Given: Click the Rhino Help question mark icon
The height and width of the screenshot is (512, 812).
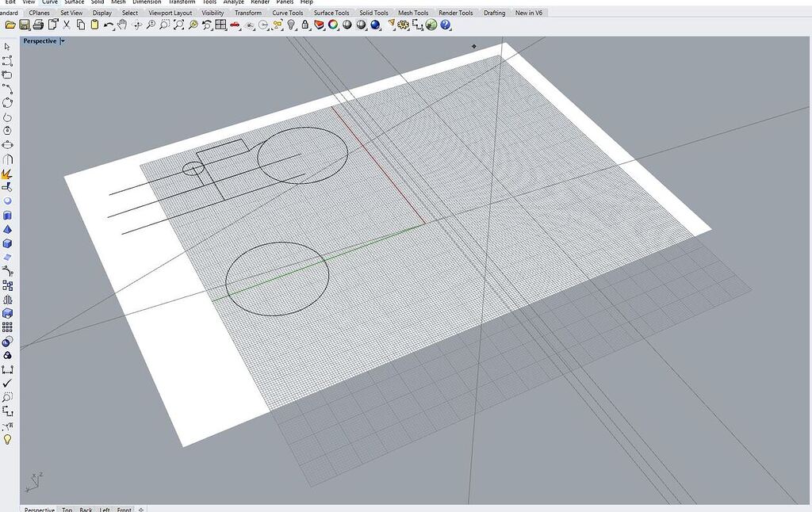Looking at the screenshot, I should (445, 25).
